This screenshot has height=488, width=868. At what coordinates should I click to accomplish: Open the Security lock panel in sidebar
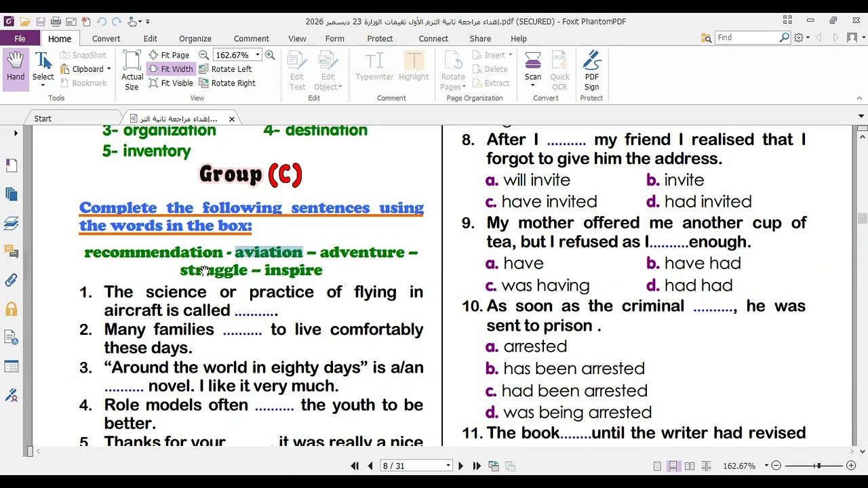coord(12,309)
